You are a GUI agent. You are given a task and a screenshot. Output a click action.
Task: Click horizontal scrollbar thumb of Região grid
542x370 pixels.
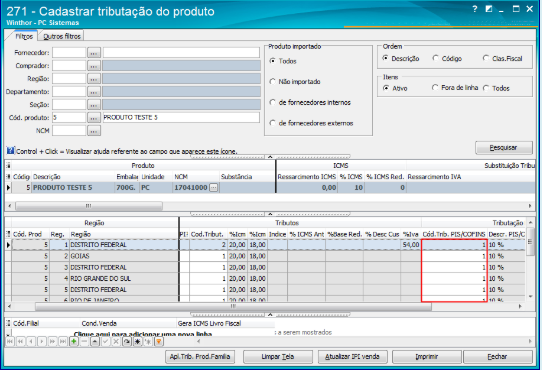click(233, 306)
